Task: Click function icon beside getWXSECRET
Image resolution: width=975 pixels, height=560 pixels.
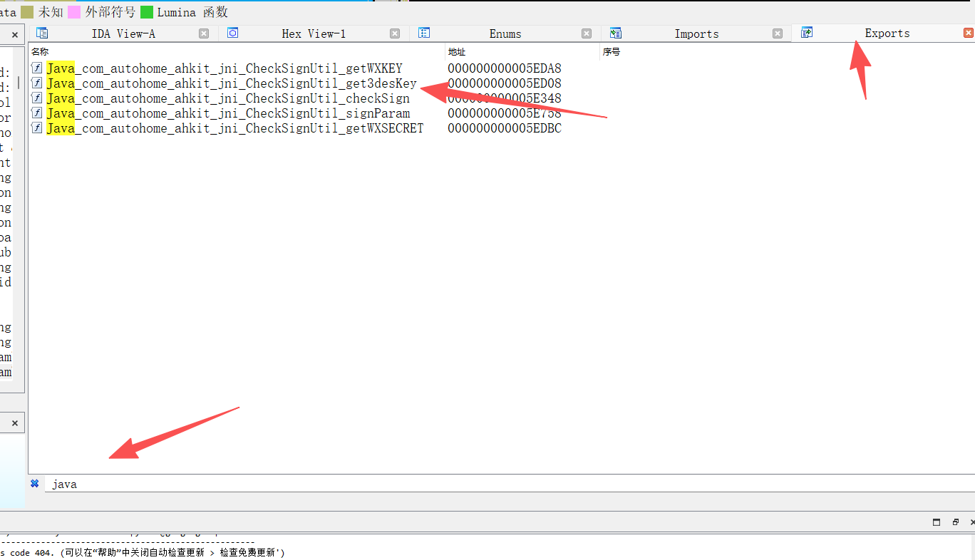Action: (x=37, y=128)
